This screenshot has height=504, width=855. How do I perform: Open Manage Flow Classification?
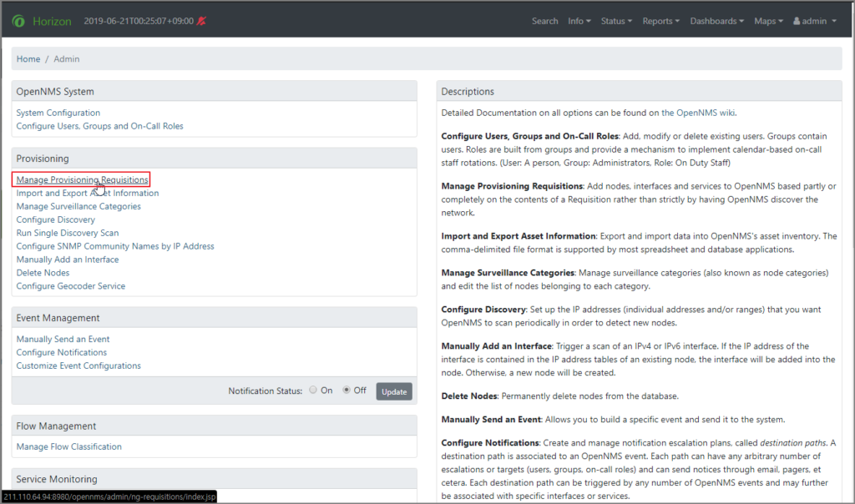69,446
